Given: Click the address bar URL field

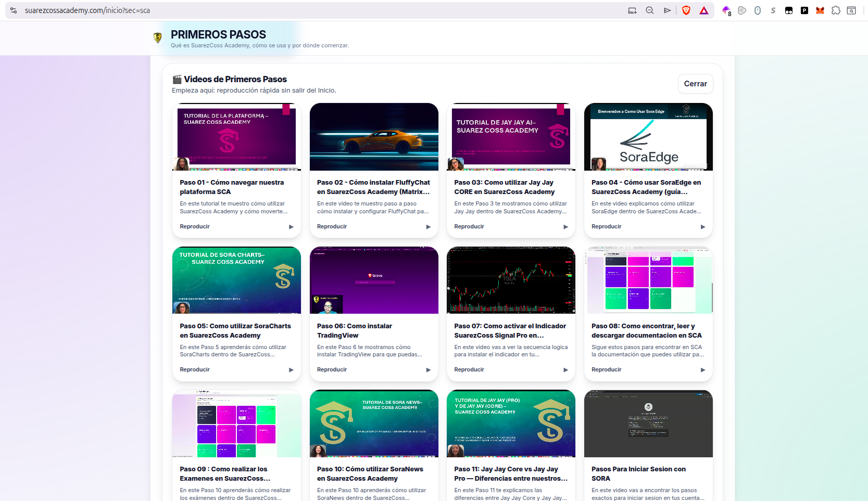Looking at the screenshot, I should (312, 10).
